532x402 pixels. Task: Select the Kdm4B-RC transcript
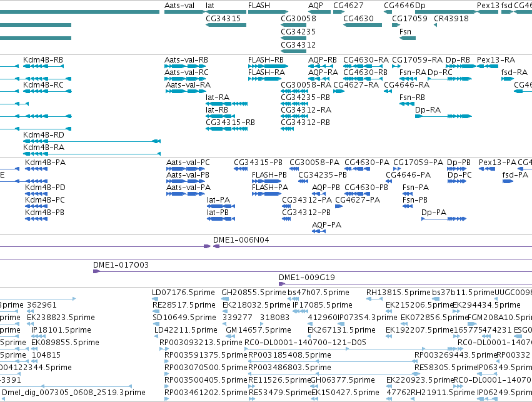[x=47, y=91]
